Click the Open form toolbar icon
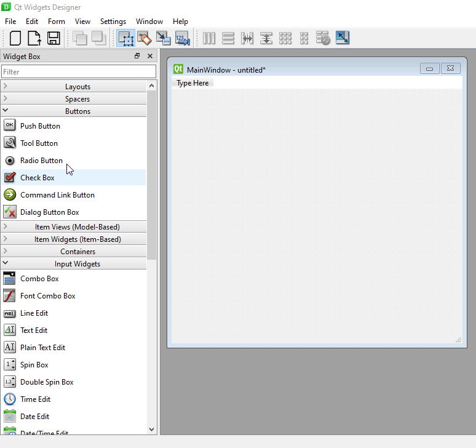This screenshot has height=448, width=476. coord(34,38)
